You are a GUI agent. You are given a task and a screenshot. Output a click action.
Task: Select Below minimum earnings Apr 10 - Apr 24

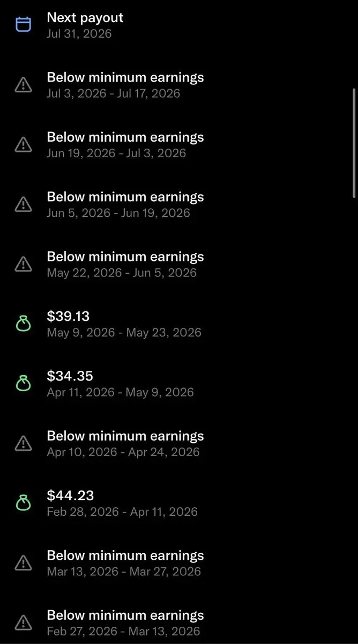pyautogui.click(x=179, y=443)
